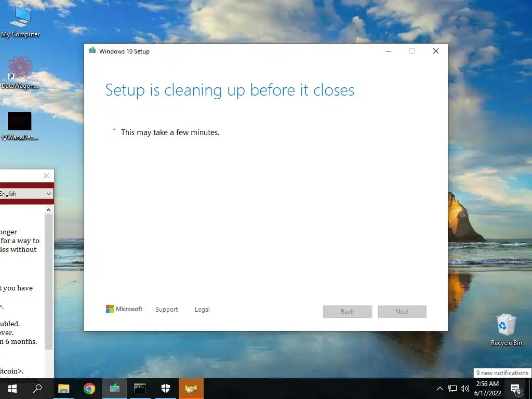Click scroll-up arrow in ransom note window

tap(48, 210)
